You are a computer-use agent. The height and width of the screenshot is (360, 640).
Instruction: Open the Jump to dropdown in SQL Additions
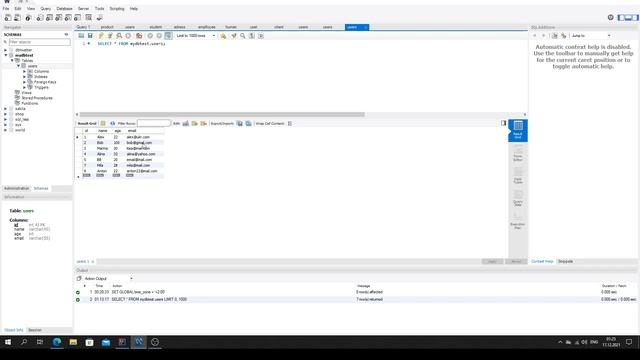pos(591,36)
